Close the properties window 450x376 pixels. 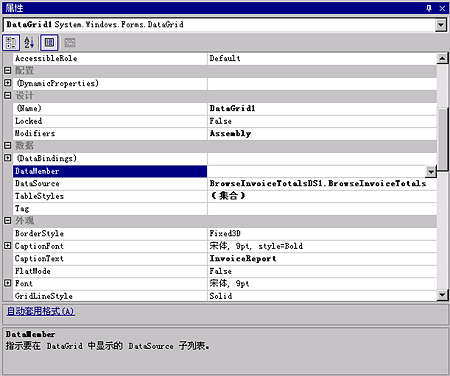(x=442, y=8)
